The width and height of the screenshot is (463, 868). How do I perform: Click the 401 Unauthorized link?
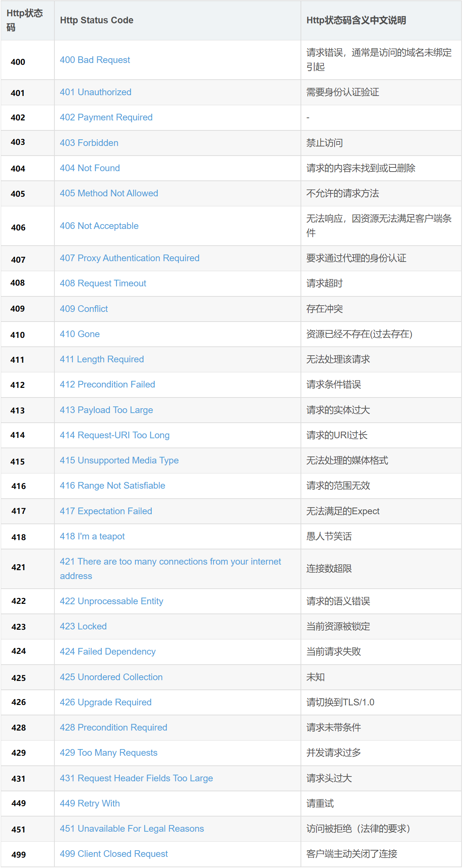click(x=95, y=92)
